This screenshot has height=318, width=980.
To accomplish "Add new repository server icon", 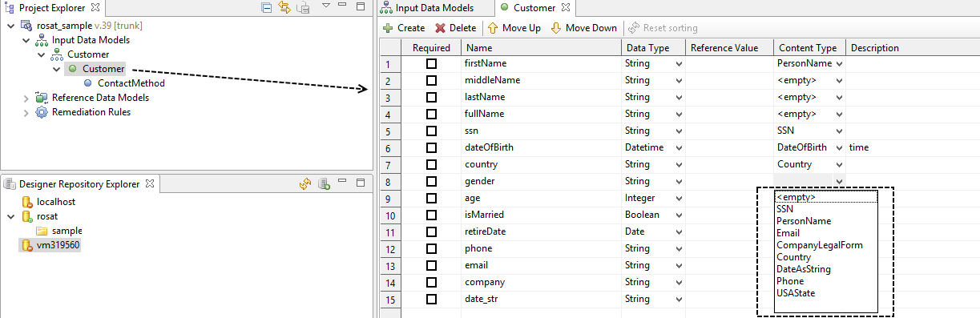I will 324,183.
